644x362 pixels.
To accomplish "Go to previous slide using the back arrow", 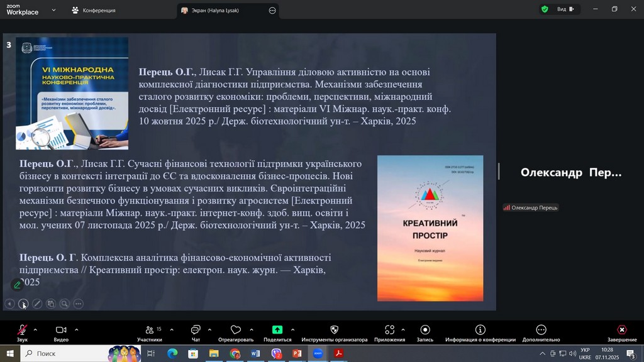I will point(9,304).
